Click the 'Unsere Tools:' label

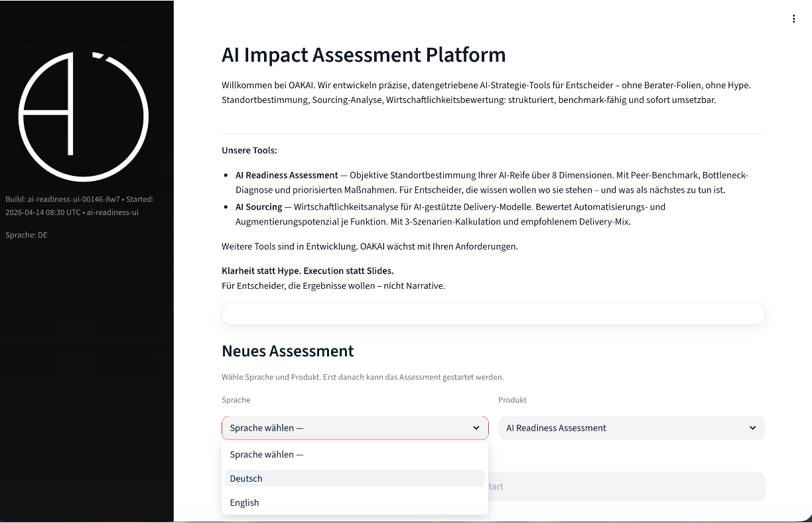click(249, 151)
